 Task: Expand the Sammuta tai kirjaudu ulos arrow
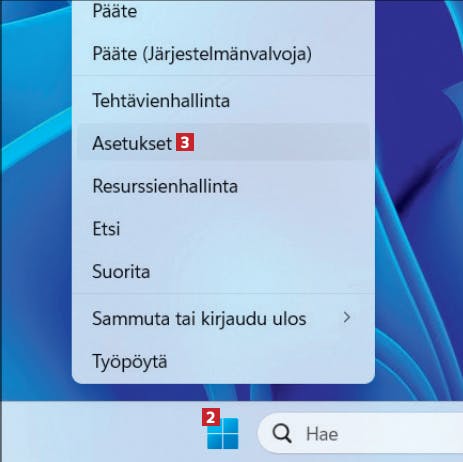(x=347, y=318)
